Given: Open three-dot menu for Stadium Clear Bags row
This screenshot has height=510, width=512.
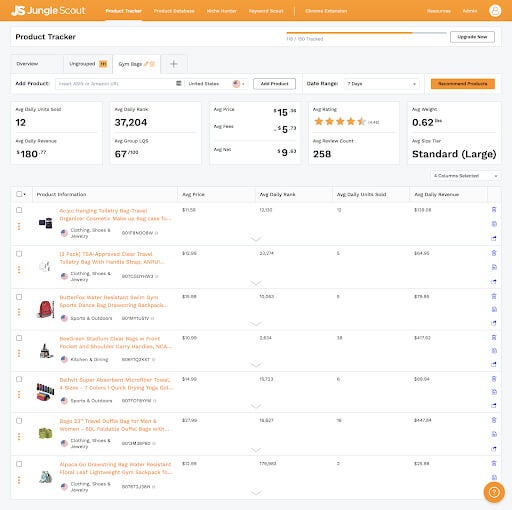Looking at the screenshot, I should [x=19, y=353].
